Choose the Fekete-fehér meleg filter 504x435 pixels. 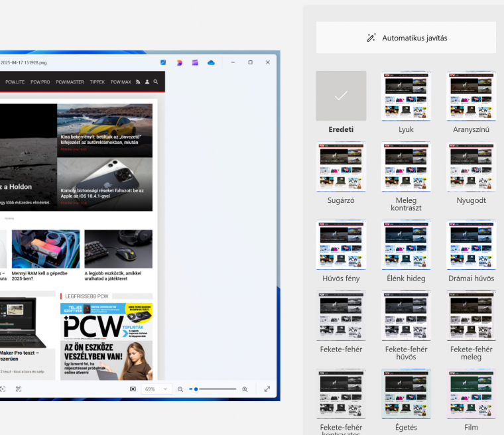click(471, 316)
